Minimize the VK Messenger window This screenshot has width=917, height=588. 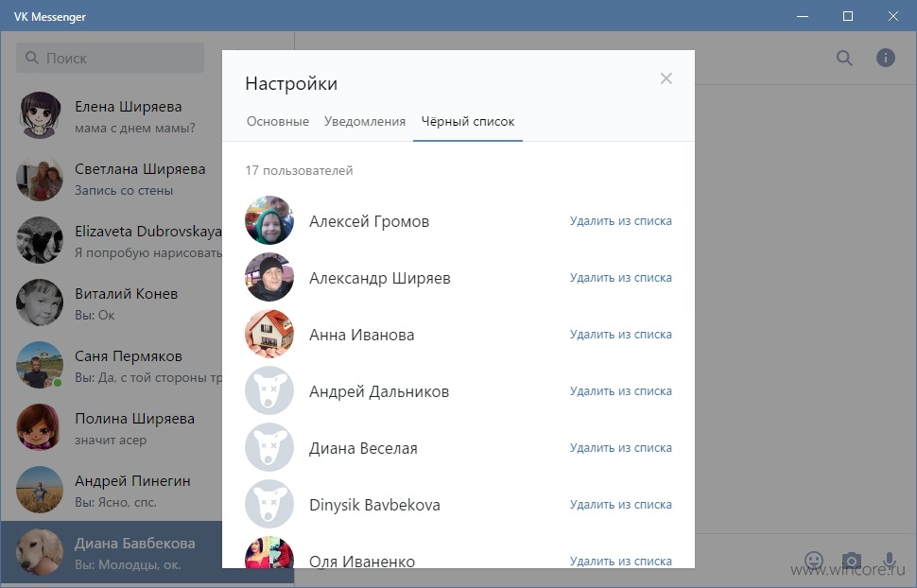[x=803, y=16]
